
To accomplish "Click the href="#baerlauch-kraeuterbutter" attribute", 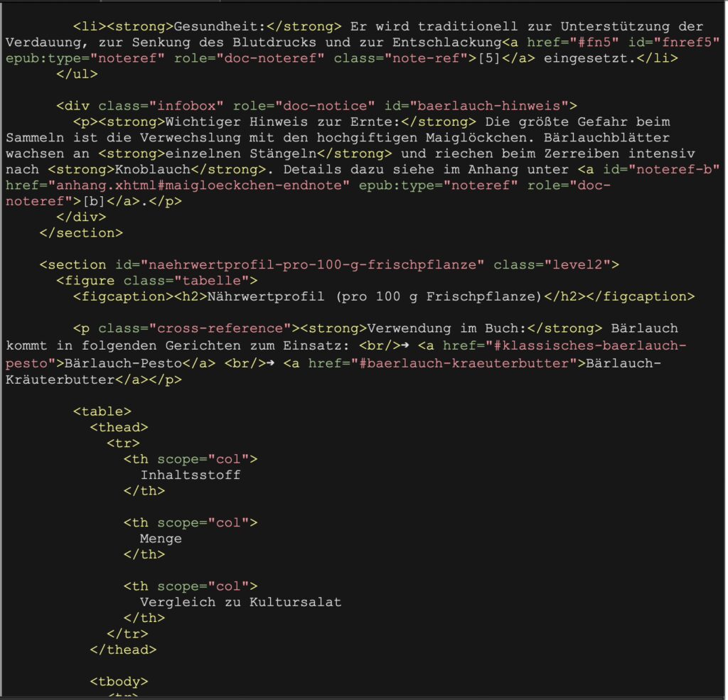I will 443,363.
